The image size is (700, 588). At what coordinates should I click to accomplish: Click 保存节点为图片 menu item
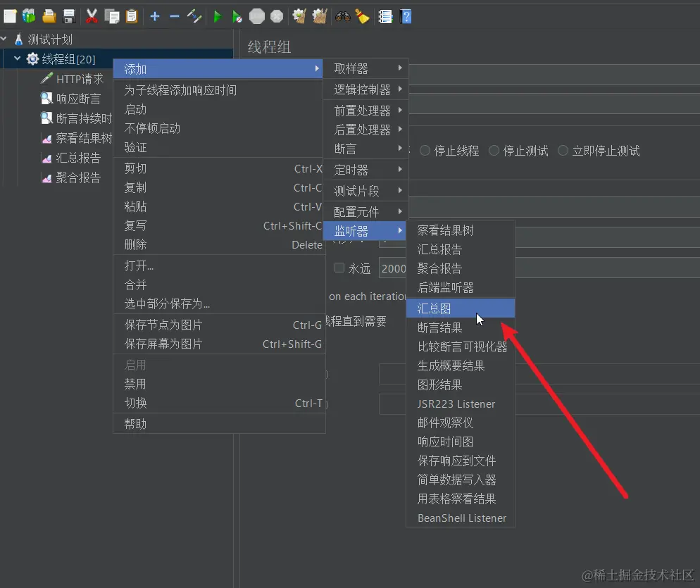(218, 325)
